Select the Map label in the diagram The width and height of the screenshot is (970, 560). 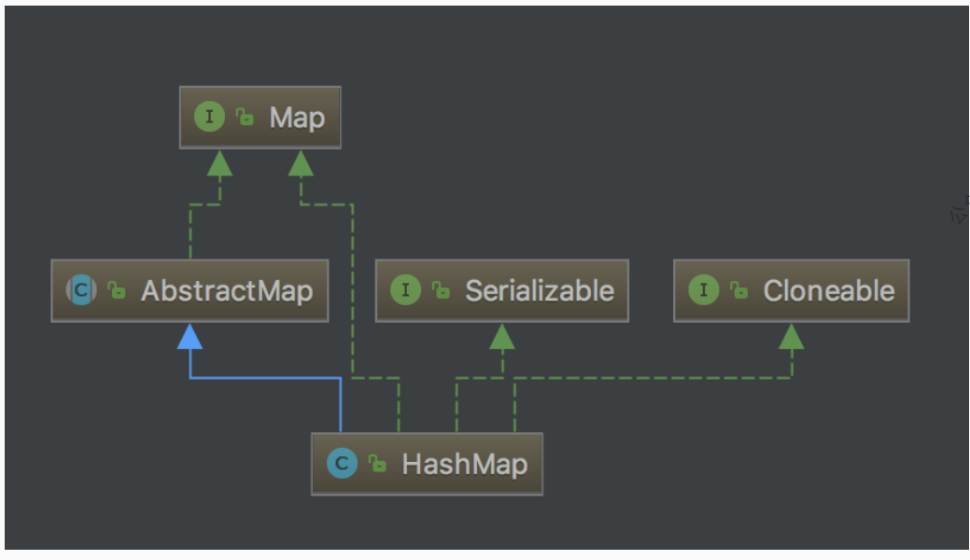point(297,118)
